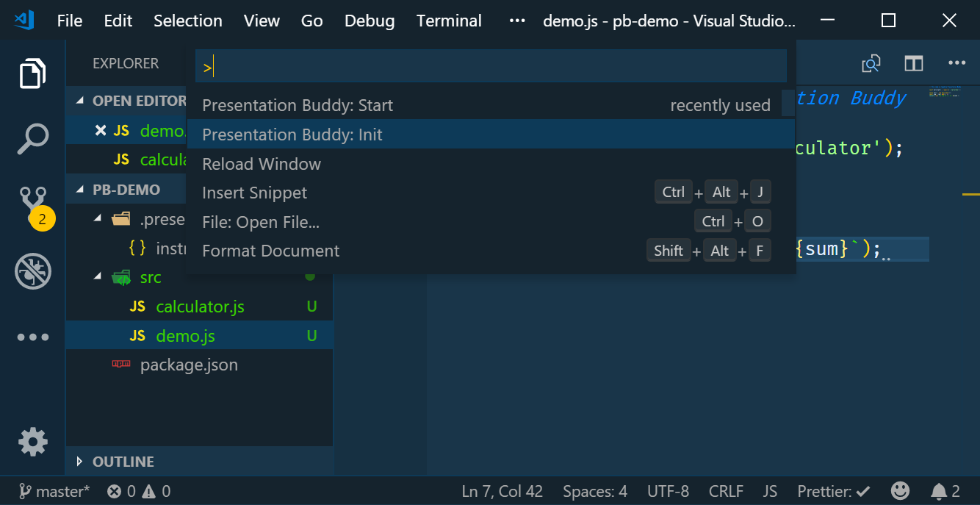This screenshot has width=980, height=505.
Task: Select demo.js in src folder
Action: pyautogui.click(x=200, y=336)
